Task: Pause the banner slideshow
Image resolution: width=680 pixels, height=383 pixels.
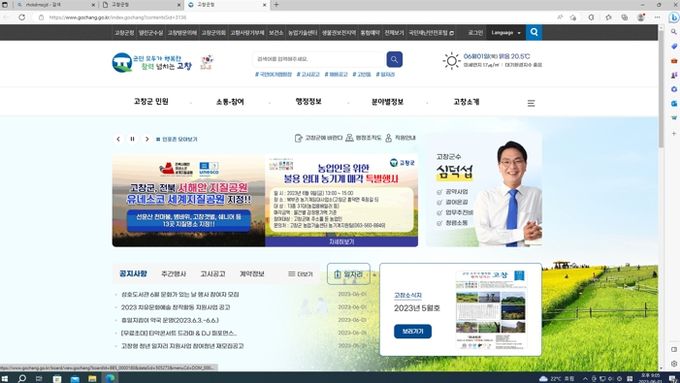Action: click(x=132, y=139)
